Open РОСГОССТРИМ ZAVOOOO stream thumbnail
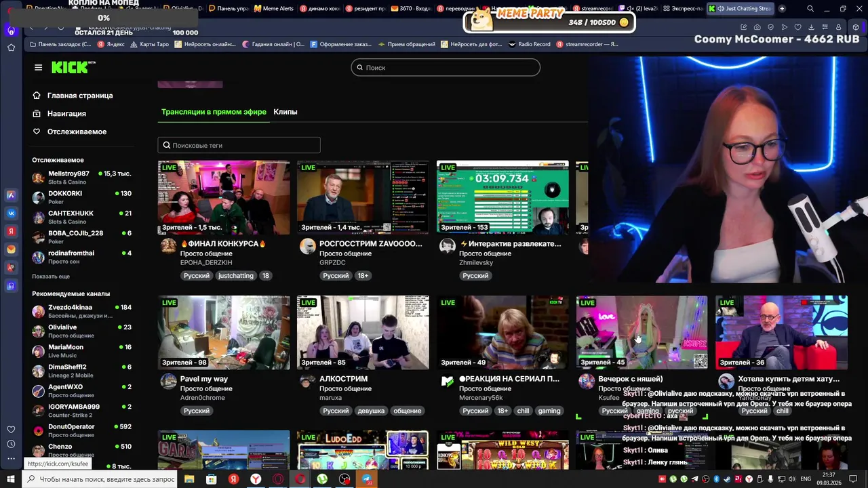The height and width of the screenshot is (488, 868). click(363, 197)
